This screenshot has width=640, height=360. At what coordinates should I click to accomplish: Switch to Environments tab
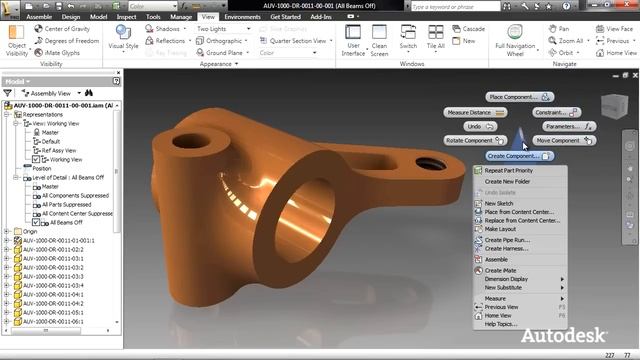pos(242,17)
